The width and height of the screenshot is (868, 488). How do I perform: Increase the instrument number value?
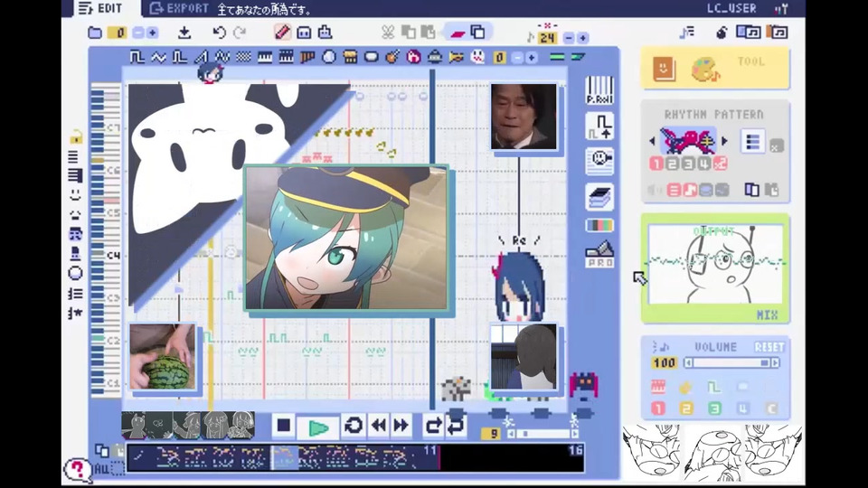[x=531, y=58]
